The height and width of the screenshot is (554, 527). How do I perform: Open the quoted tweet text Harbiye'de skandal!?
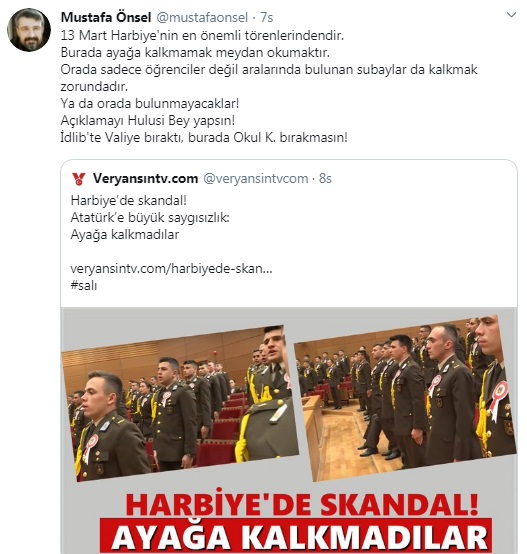tap(129, 200)
